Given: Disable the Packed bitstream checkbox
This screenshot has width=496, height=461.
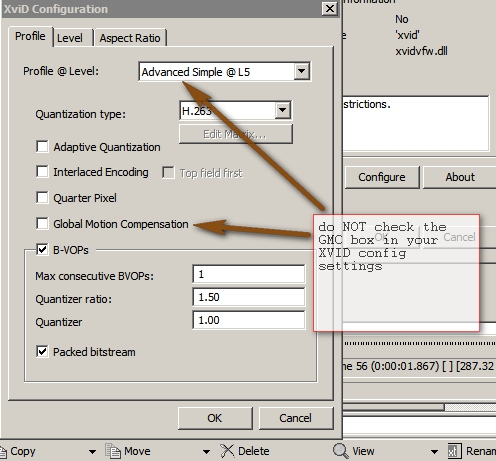Looking at the screenshot, I should [x=42, y=351].
